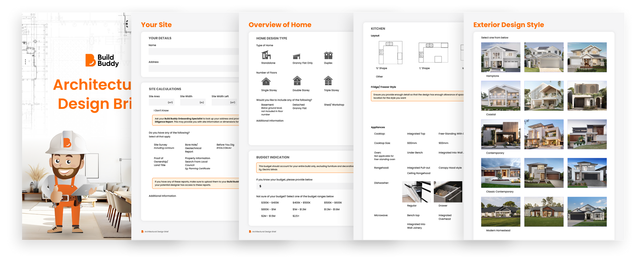The image size is (644, 257).
Task: Select the right house photo in the Hamptons row
Action: pyautogui.click(x=587, y=57)
